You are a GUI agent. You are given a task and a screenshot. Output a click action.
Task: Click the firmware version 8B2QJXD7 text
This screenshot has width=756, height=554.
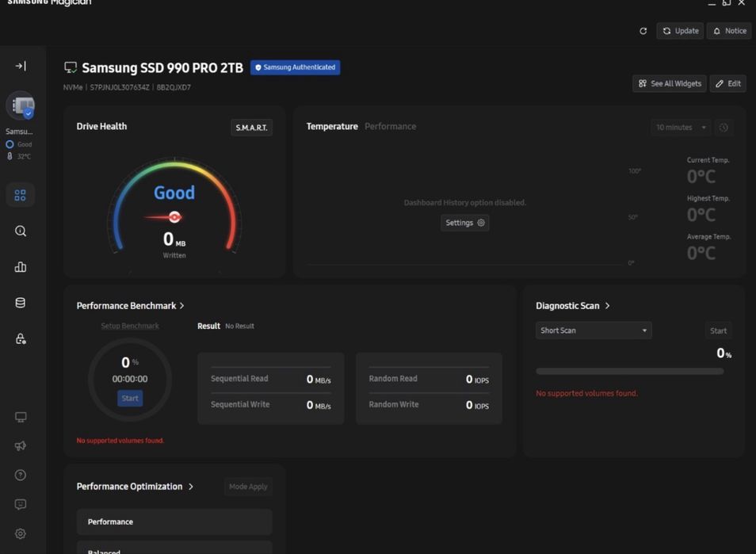pyautogui.click(x=174, y=87)
